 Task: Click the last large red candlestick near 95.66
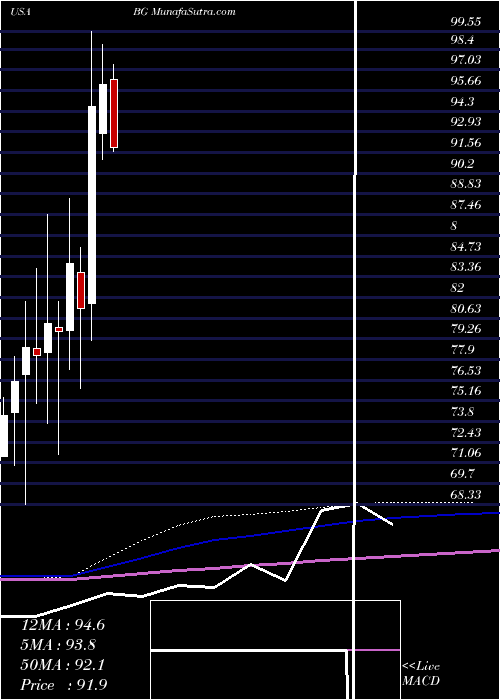point(114,113)
